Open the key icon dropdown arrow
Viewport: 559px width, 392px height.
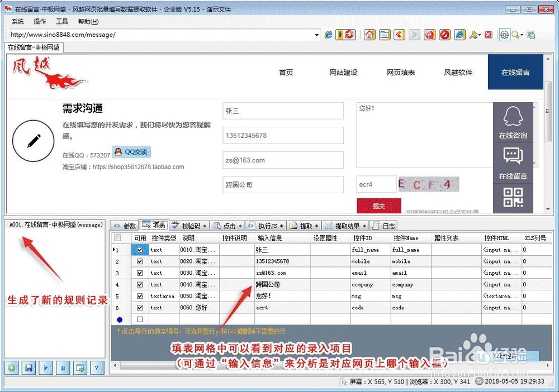[480, 35]
